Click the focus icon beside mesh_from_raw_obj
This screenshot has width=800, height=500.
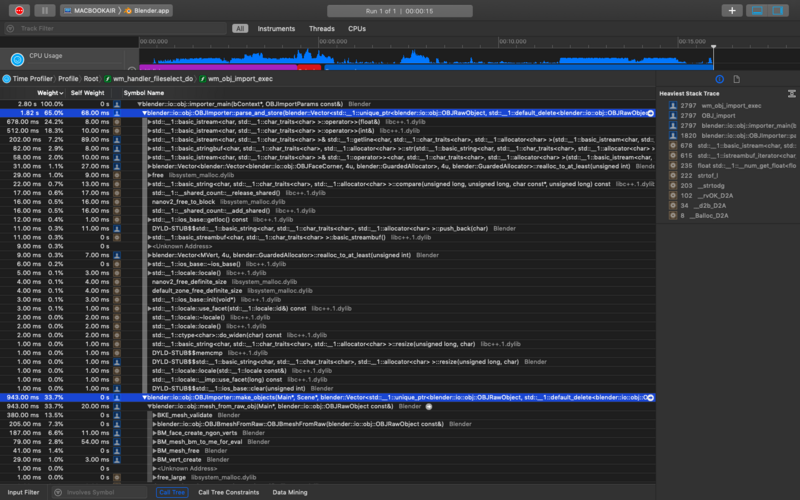[429, 407]
